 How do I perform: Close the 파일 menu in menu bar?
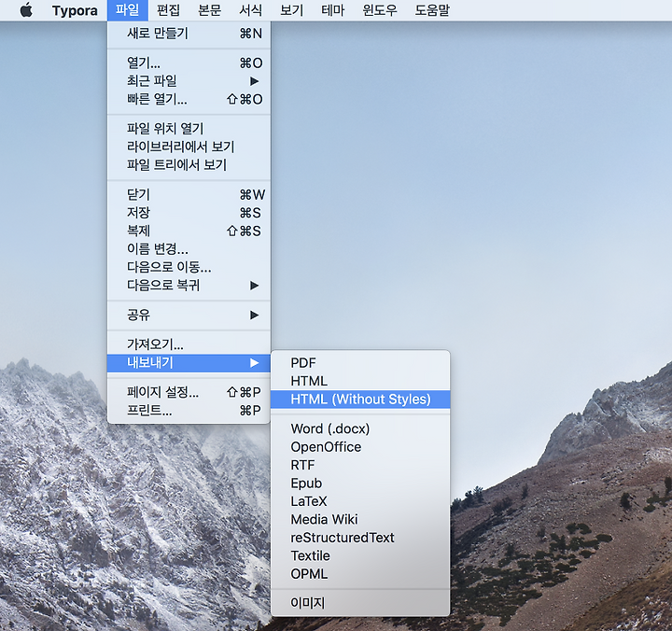point(127,10)
